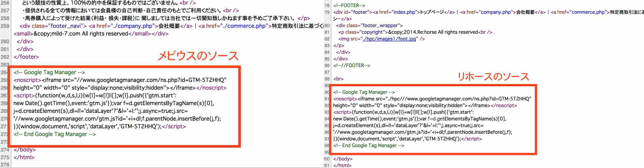This screenshot has height=168, width=644.
Task: Click line number 259 in left gutter
Action: (5, 26)
